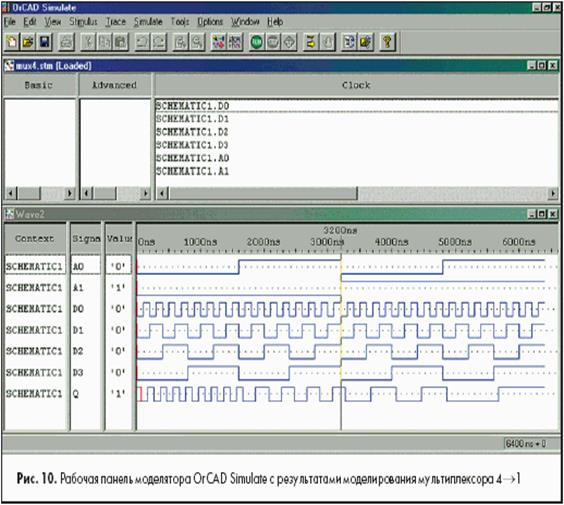Click the Cut scissors toolbar icon

pos(88,42)
